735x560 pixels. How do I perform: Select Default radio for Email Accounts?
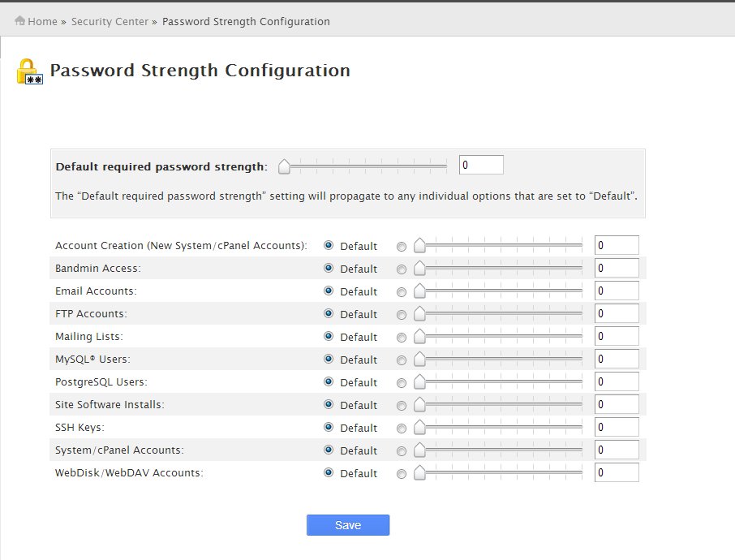(329, 291)
